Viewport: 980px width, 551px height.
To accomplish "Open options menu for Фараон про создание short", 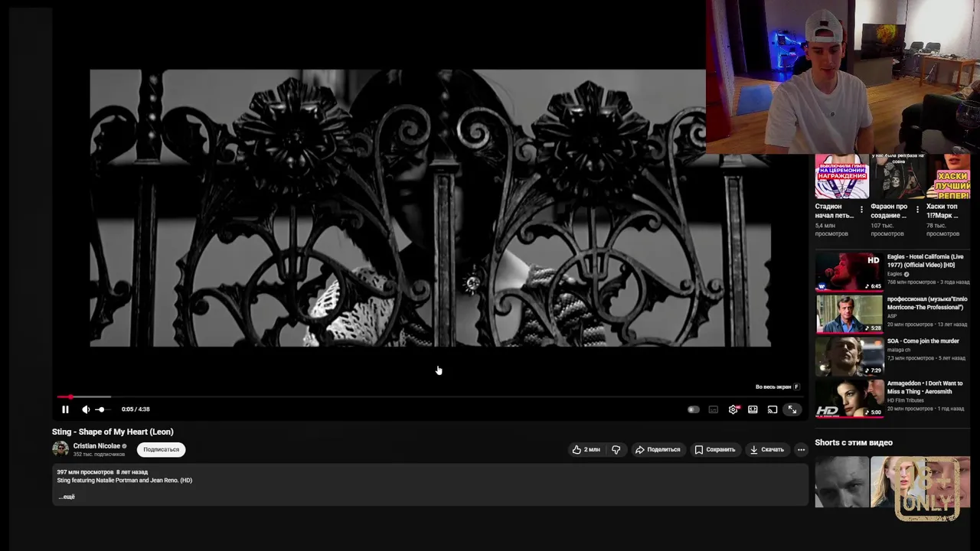I will coord(917,210).
